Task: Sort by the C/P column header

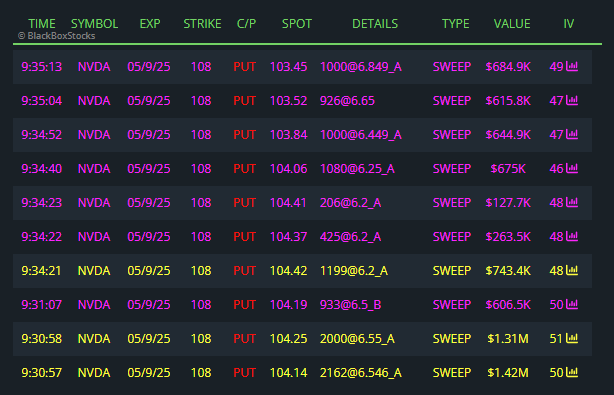Action: tap(246, 24)
